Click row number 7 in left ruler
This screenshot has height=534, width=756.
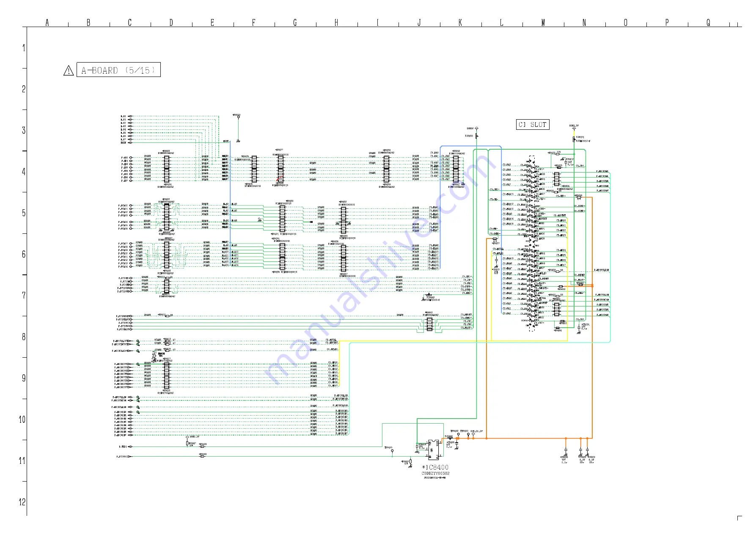[x=24, y=296]
